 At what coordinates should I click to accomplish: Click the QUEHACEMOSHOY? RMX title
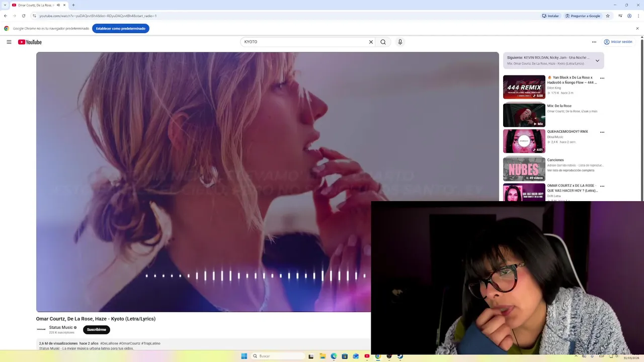[x=568, y=132]
